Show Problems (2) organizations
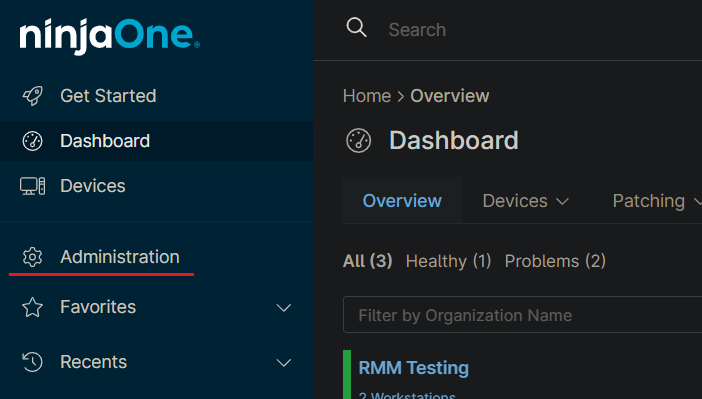Screen dimensions: 702x399 (x=555, y=261)
